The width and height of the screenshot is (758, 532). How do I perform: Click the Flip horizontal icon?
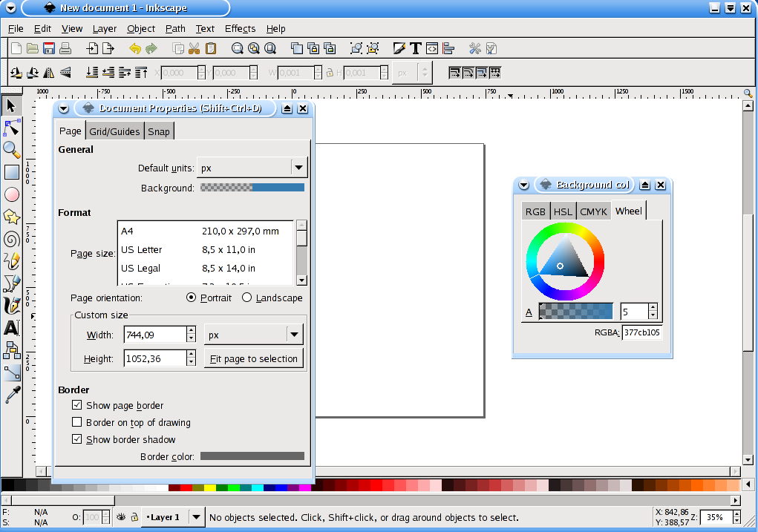pyautogui.click(x=49, y=73)
